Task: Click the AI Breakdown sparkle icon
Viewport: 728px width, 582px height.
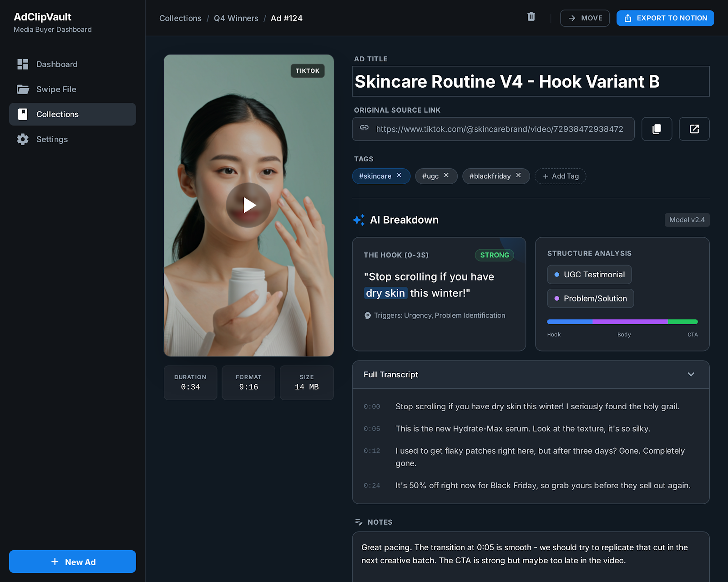Action: pyautogui.click(x=359, y=220)
